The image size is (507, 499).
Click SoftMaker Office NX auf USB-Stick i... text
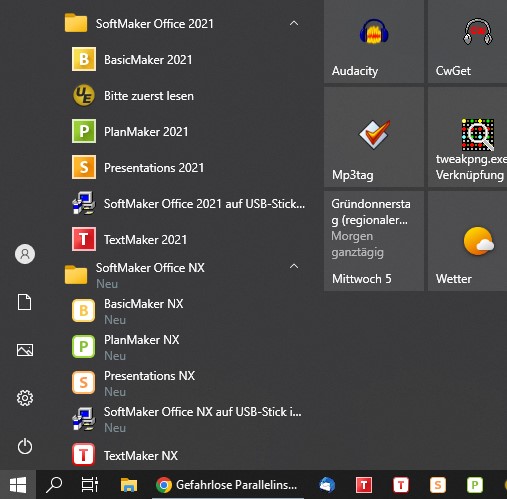203,412
